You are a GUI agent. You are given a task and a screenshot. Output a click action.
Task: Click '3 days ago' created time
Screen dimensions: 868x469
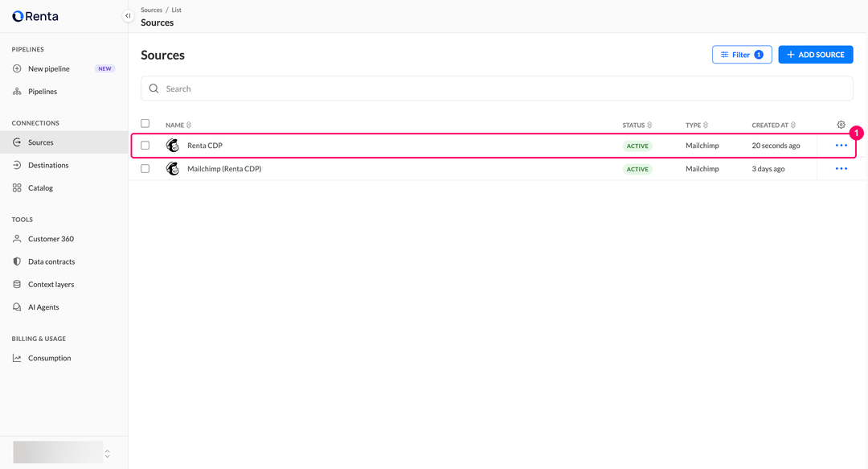[x=768, y=168]
